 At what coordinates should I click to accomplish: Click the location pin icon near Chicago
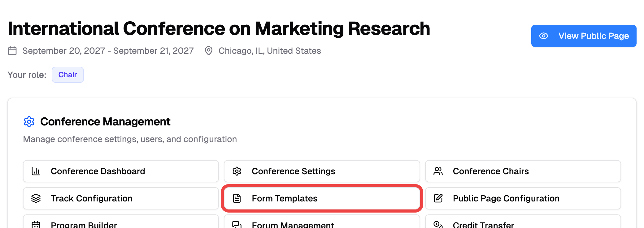tap(209, 51)
